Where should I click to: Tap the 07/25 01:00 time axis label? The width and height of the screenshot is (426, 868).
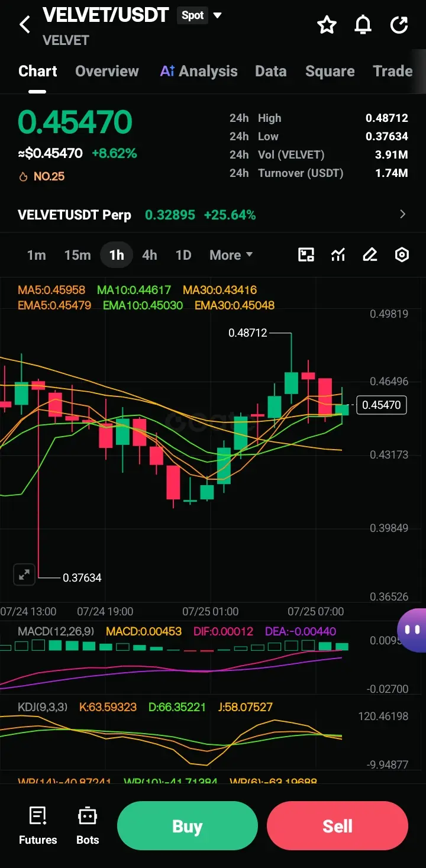coord(211,611)
